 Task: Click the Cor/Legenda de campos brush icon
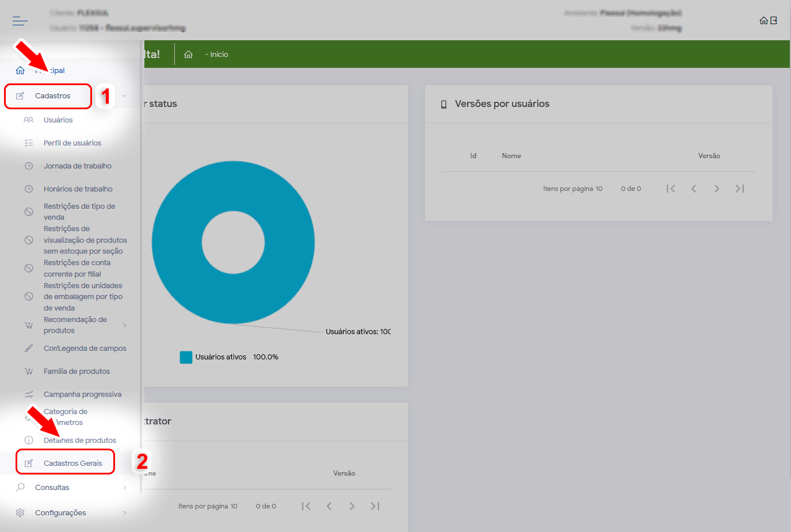29,349
